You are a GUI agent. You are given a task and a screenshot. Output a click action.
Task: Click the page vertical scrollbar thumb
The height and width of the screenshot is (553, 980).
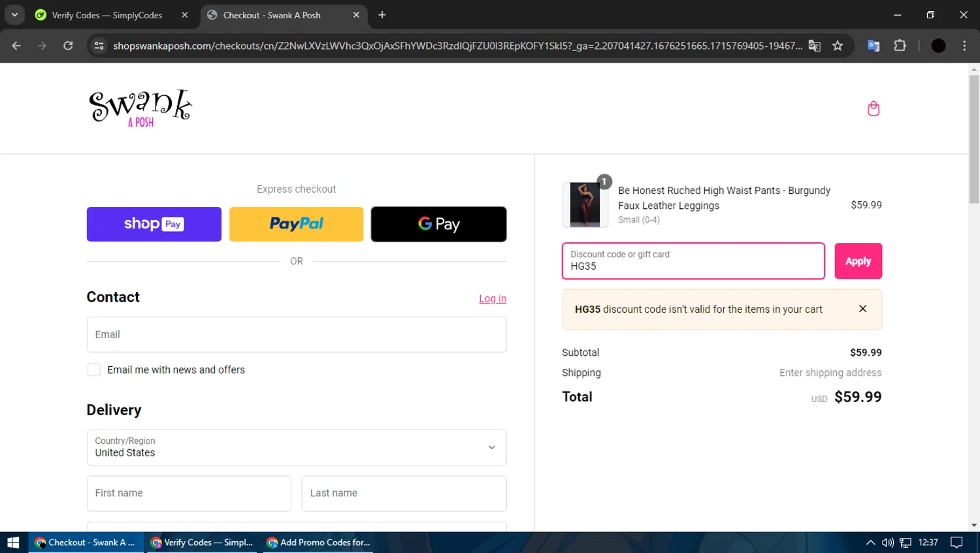pos(974,139)
